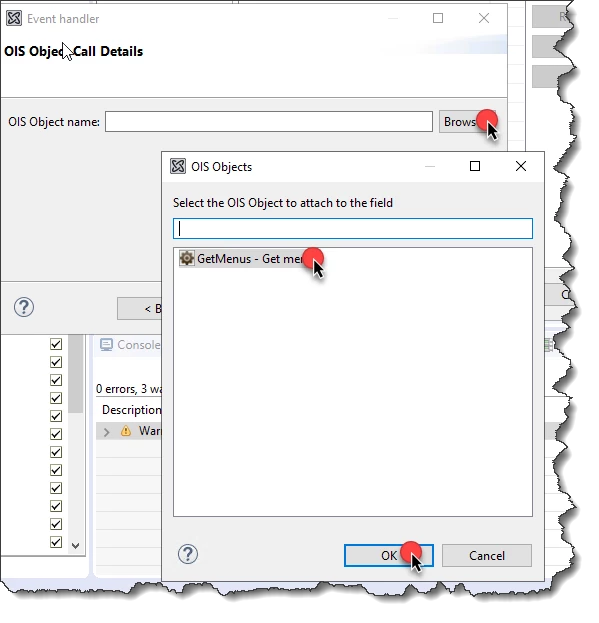Viewport: 599px width, 623px height.
Task: Open help in the Event handler wizard
Action: (24, 307)
